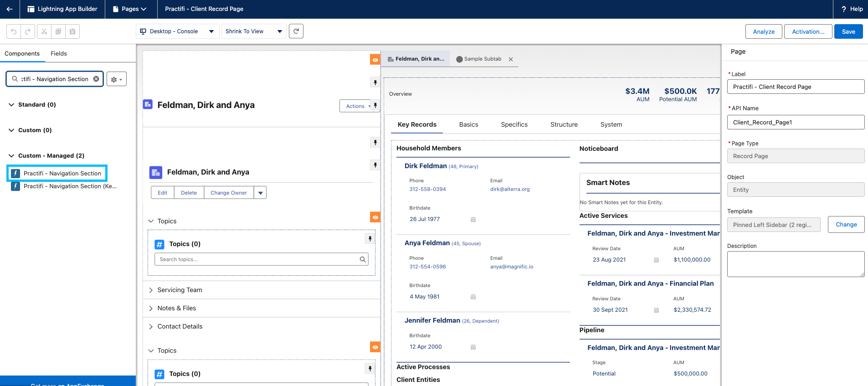Viewport: 868px width, 386px height.
Task: Collapse the Custom - Managed (2) section
Action: [x=11, y=156]
